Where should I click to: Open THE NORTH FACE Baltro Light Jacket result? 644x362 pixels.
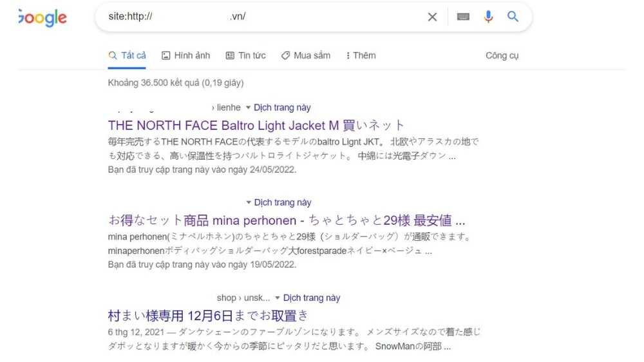pyautogui.click(x=256, y=126)
